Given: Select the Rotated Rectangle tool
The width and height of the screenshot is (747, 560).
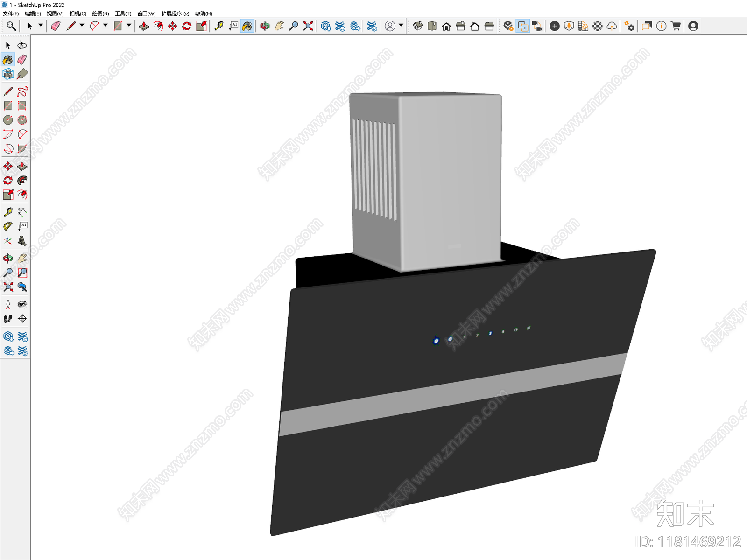Looking at the screenshot, I should pos(22,106).
